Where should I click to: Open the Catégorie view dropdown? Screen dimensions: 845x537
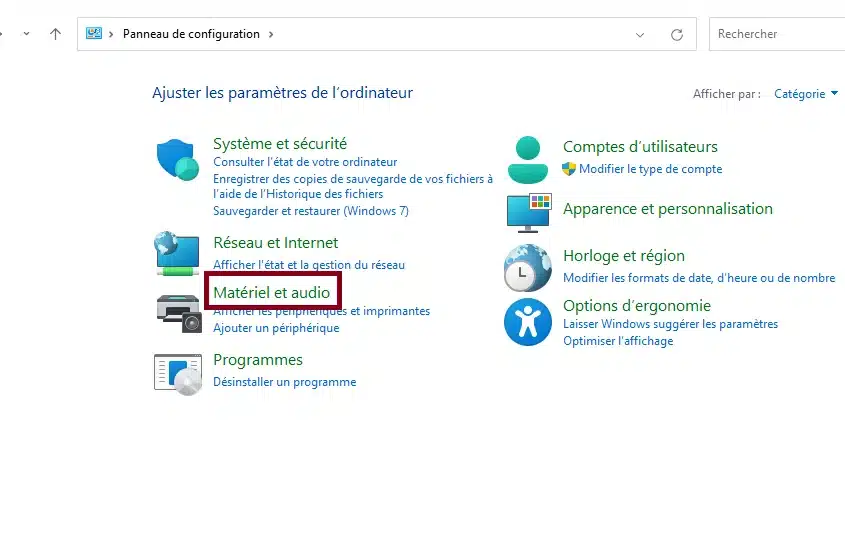click(806, 94)
